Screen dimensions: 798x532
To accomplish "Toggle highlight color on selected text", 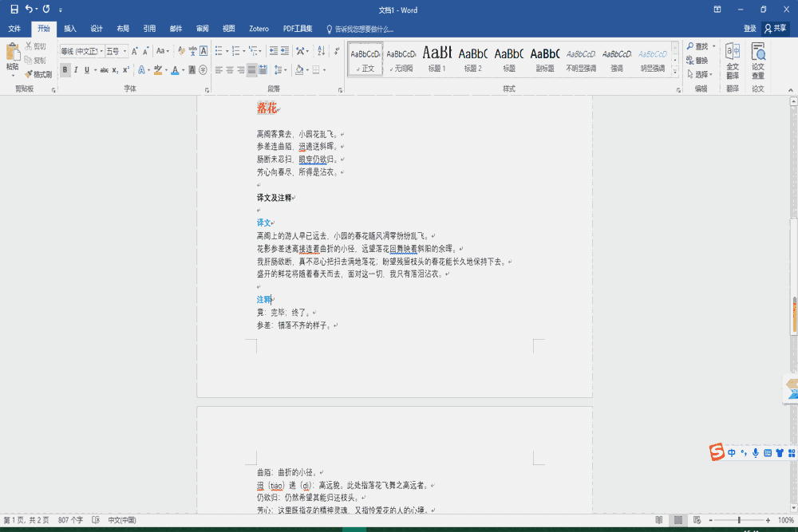I will [159, 70].
